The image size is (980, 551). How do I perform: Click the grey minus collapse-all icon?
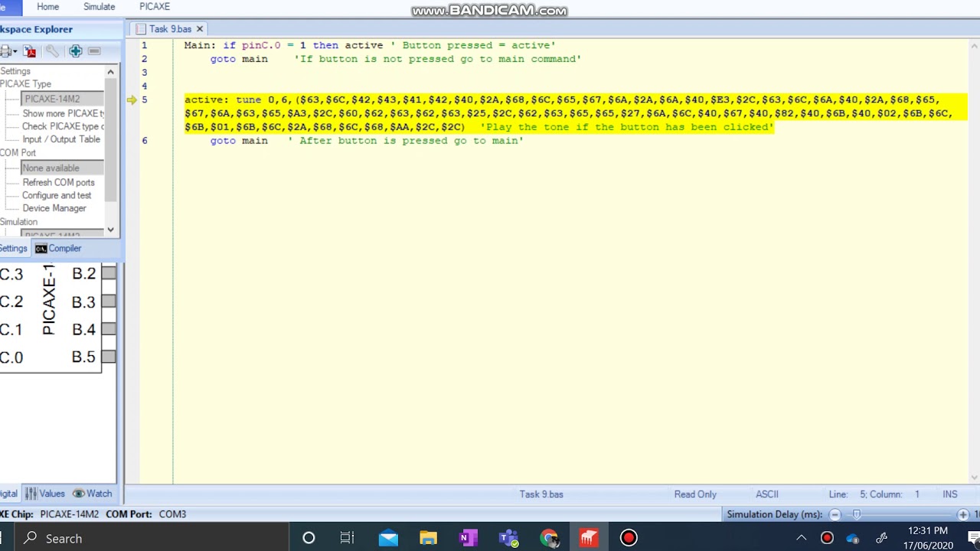point(94,51)
